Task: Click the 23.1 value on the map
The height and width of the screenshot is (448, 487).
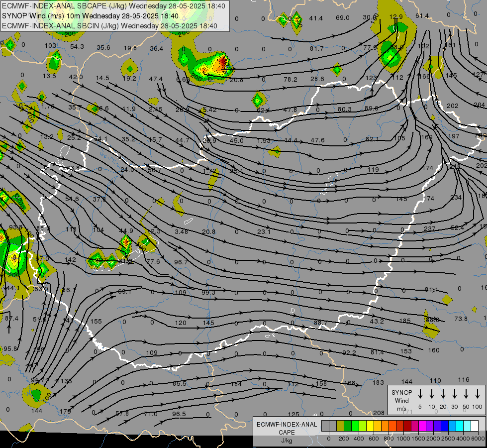Action: point(264,231)
